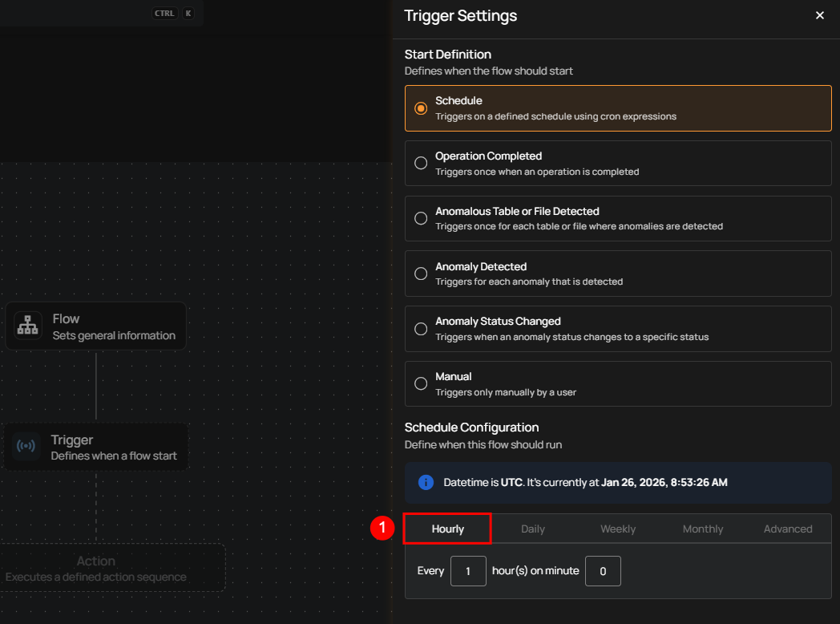Switch to the Daily schedule tab

(x=533, y=529)
